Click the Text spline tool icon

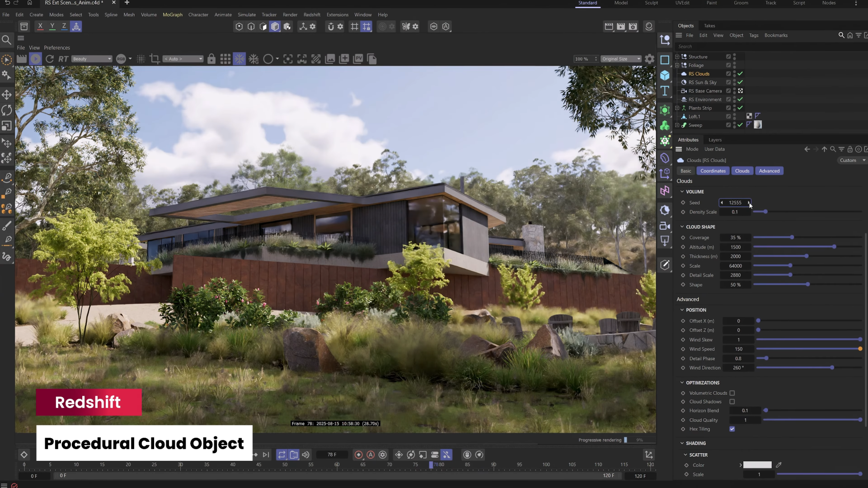[x=665, y=91]
